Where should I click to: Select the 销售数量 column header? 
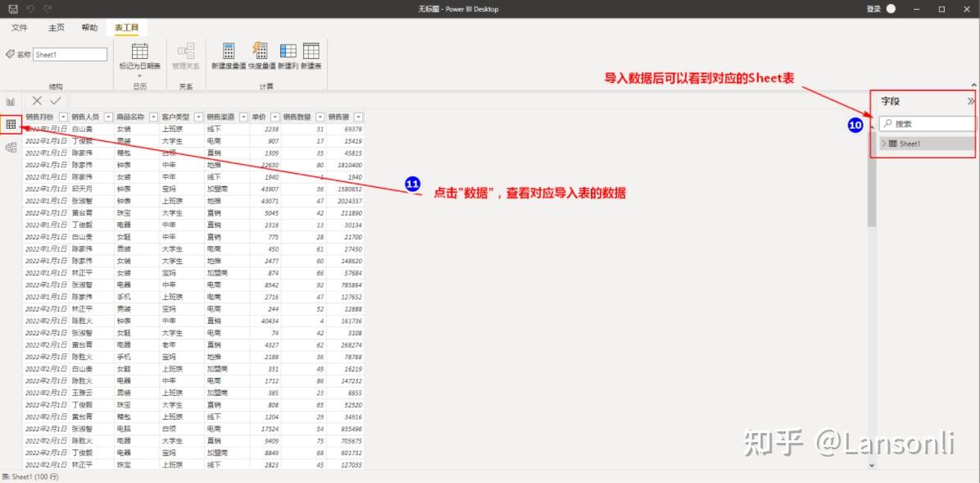(298, 117)
